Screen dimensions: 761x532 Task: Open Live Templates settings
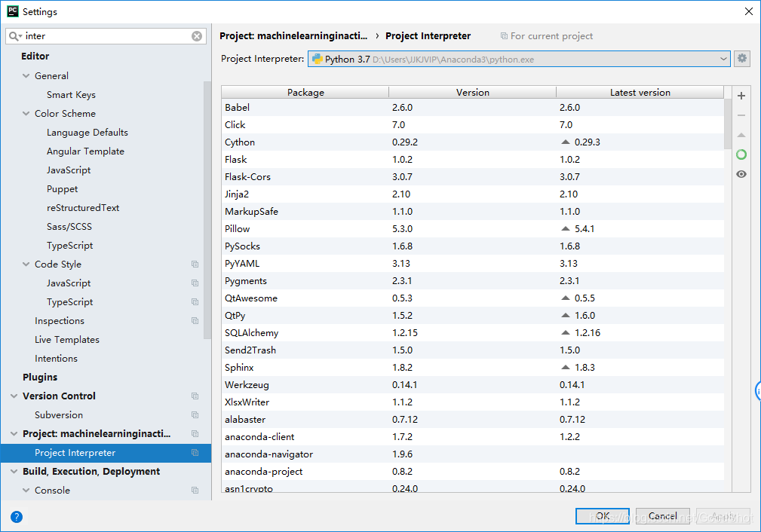click(67, 340)
